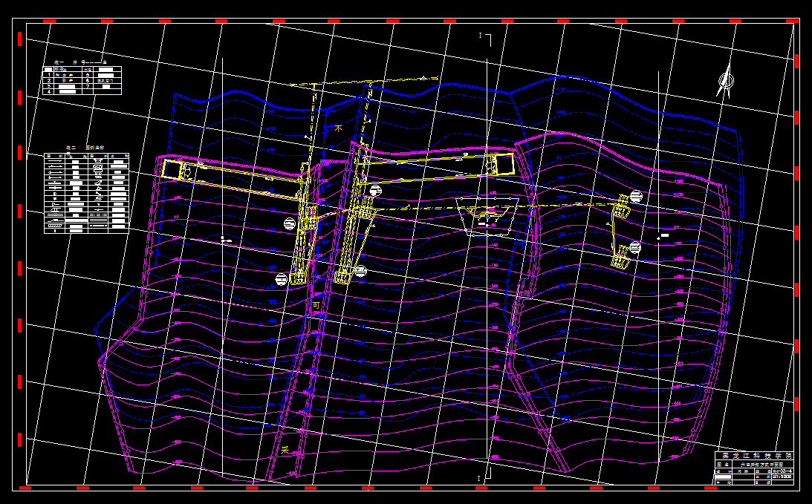The width and height of the screenshot is (812, 504).
Task: Select the white trapezoid outline in center block
Action: point(487,216)
